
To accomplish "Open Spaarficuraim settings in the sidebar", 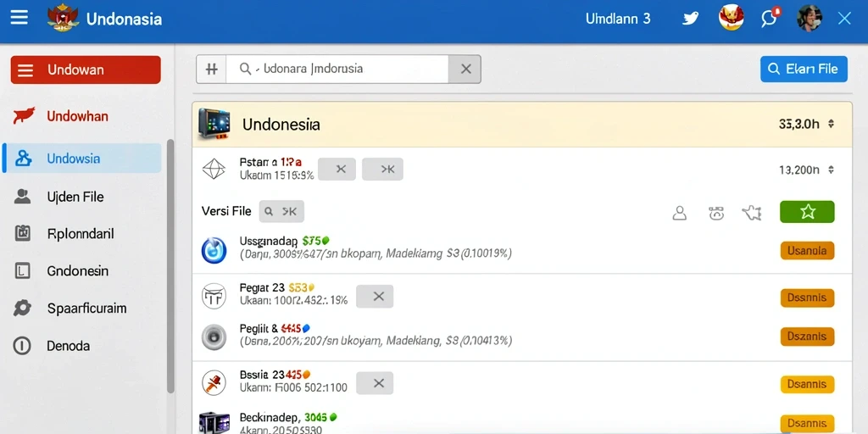I will pyautogui.click(x=87, y=309).
